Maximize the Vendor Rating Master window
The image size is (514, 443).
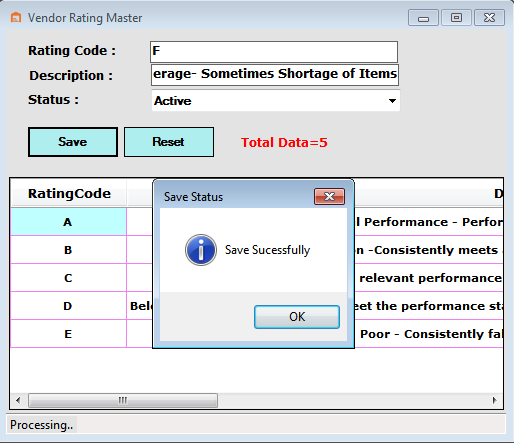click(x=456, y=18)
